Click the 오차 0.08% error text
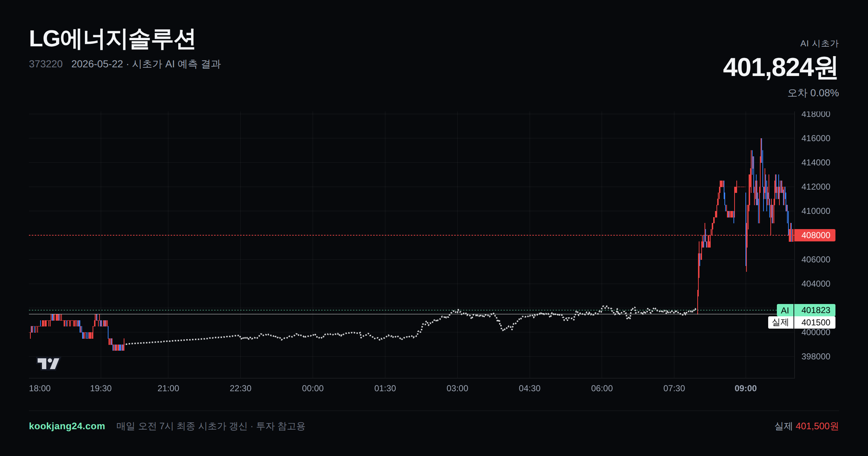868x456 pixels. pos(813,93)
